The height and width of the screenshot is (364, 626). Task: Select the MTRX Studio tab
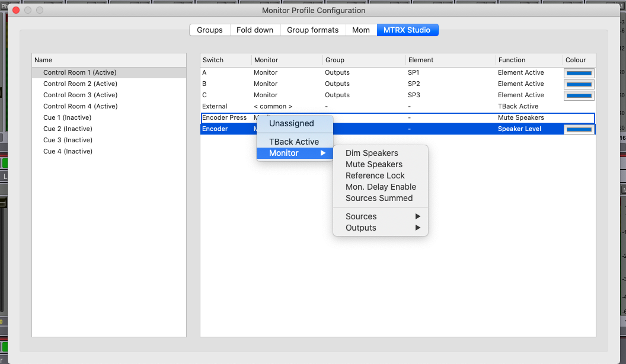coord(407,30)
